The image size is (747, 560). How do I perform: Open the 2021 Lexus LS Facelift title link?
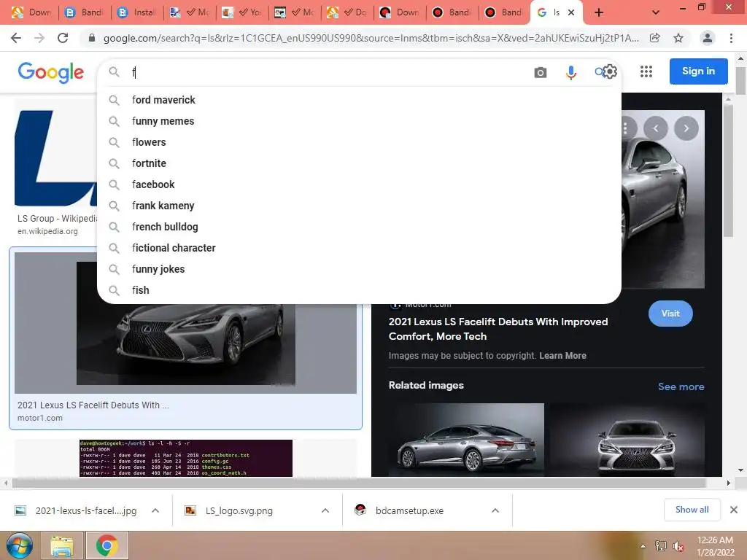click(498, 329)
